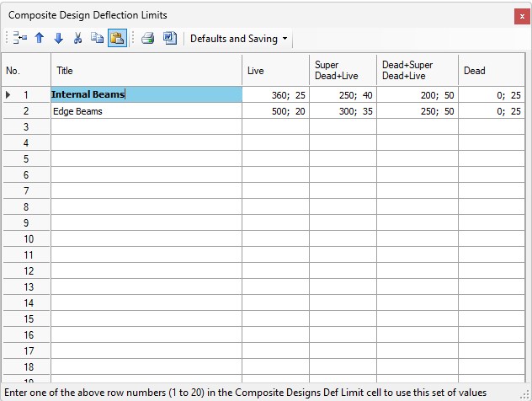532x401 pixels.
Task: Move row down with blue down arrow
Action: click(59, 38)
